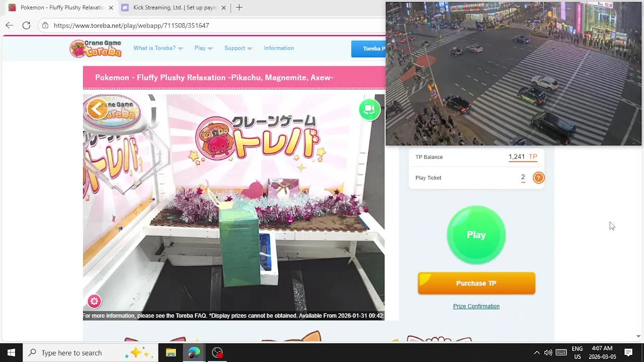This screenshot has height=362, width=644.
Task: Open the notification center icon
Action: [628, 352]
